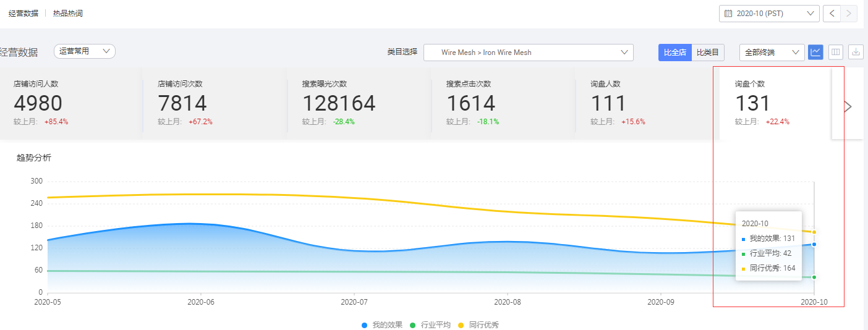Open the 运营常用 dropdown
Image resolution: width=868 pixels, height=330 pixels.
pyautogui.click(x=85, y=51)
